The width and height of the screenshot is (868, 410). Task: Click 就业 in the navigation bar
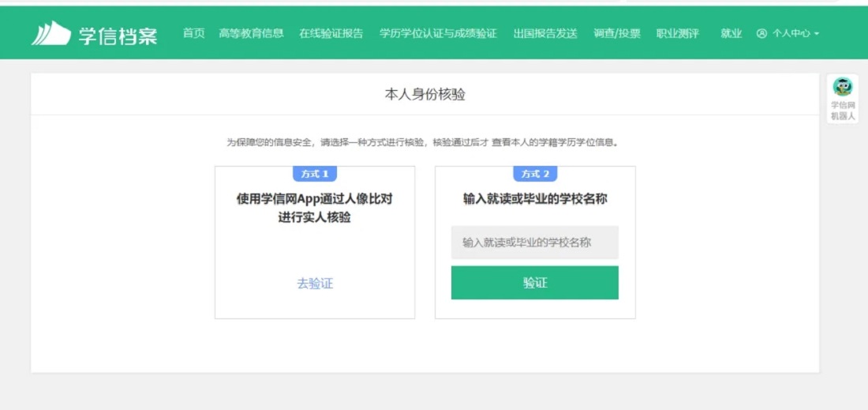point(731,34)
